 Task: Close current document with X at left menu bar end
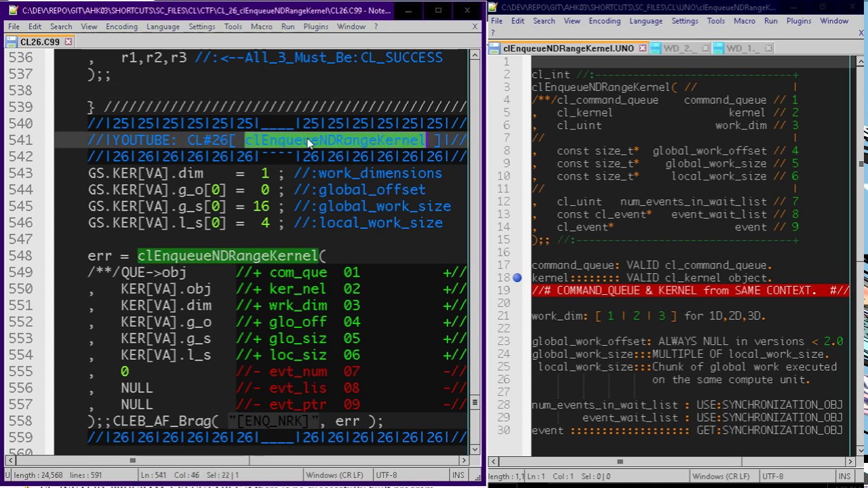[x=475, y=26]
